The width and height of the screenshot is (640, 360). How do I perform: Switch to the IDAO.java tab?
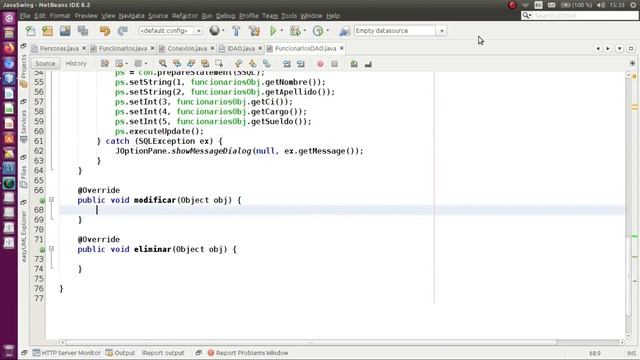(241, 48)
